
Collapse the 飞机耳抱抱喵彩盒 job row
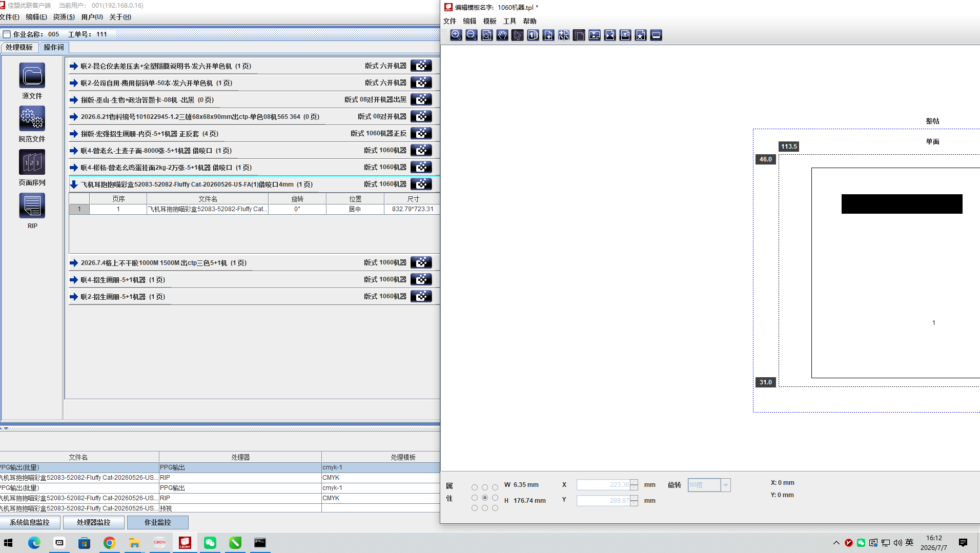pos(74,185)
